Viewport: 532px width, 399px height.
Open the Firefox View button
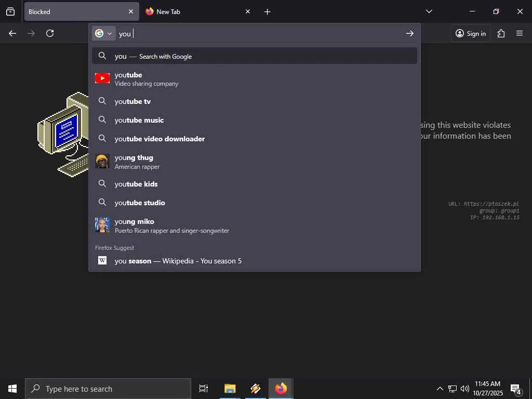[10, 11]
